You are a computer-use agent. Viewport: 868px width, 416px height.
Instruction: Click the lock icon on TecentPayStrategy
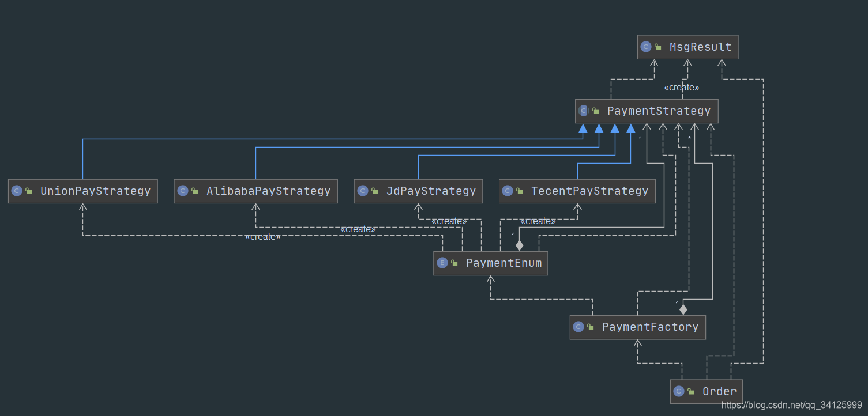coord(520,191)
